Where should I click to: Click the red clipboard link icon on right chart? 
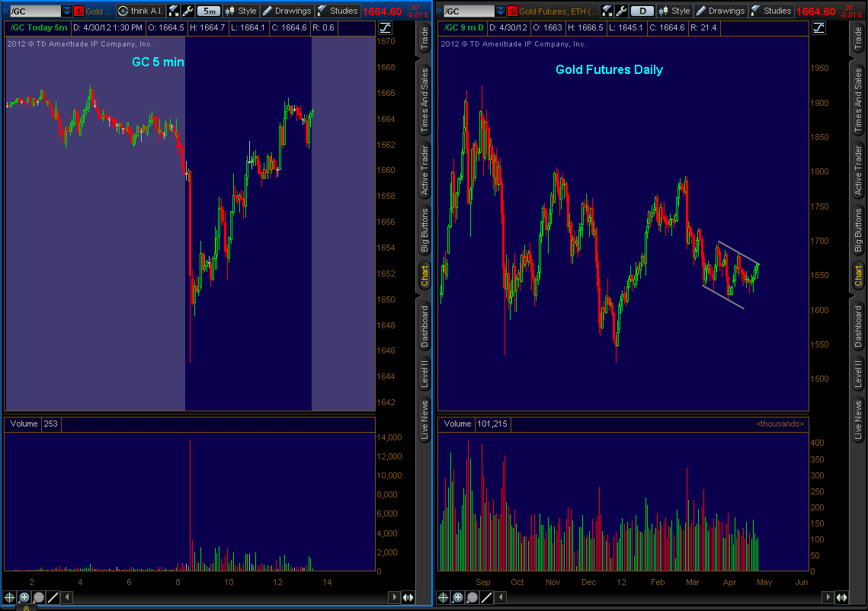512,11
